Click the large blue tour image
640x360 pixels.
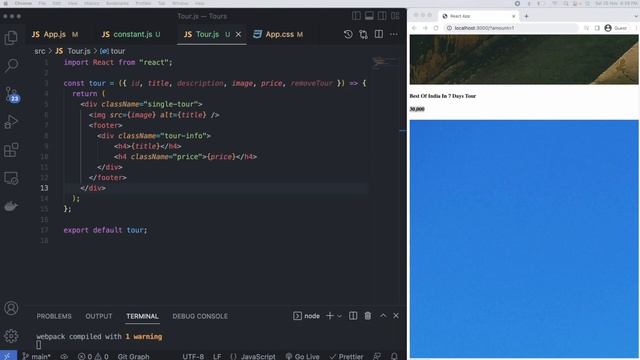pos(524,239)
